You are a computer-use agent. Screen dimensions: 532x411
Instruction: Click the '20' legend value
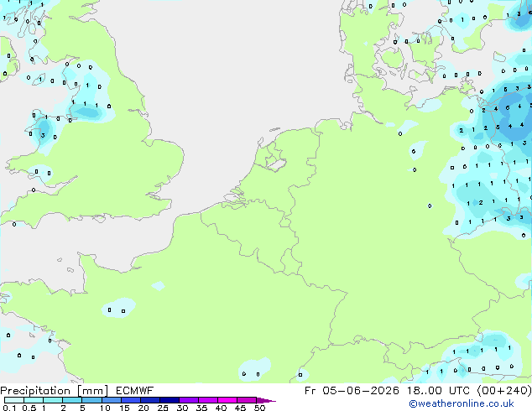pyautogui.click(x=143, y=408)
